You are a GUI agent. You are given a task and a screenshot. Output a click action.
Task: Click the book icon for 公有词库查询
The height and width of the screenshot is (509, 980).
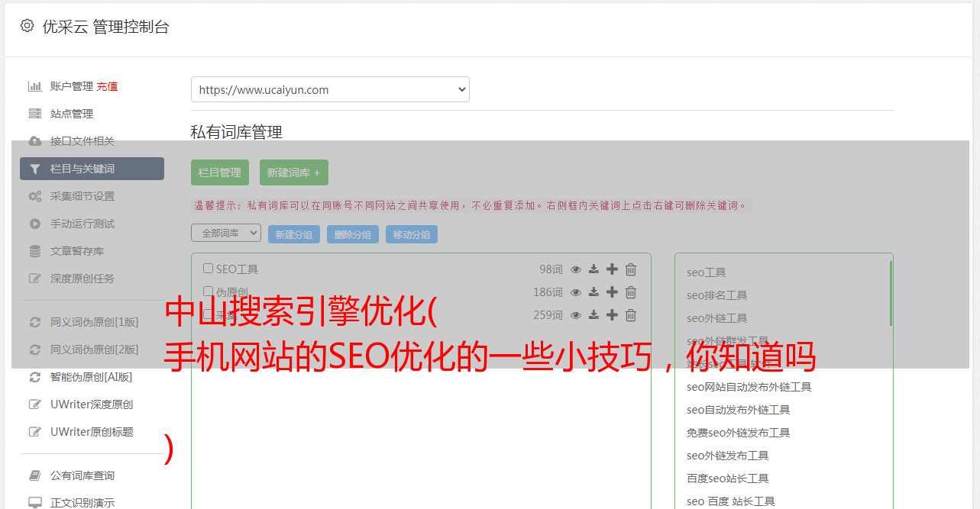pos(34,475)
